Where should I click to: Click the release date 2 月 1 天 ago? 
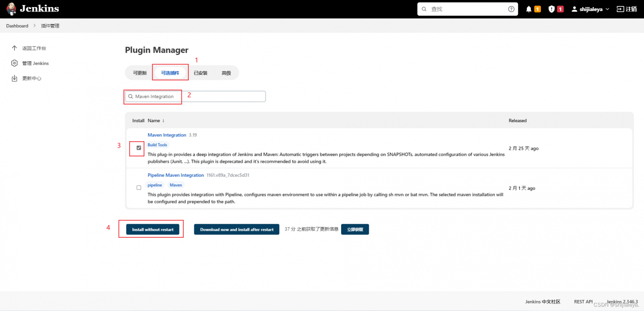pos(522,188)
